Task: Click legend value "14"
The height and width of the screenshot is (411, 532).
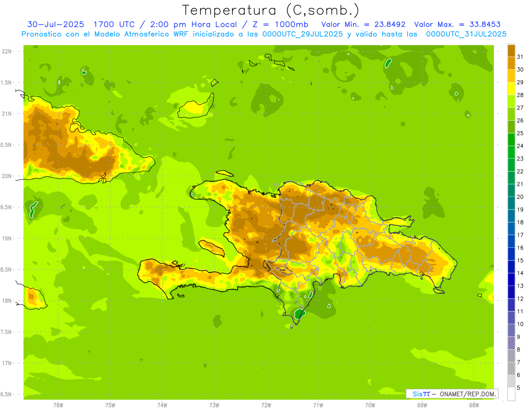Action: 520,273
